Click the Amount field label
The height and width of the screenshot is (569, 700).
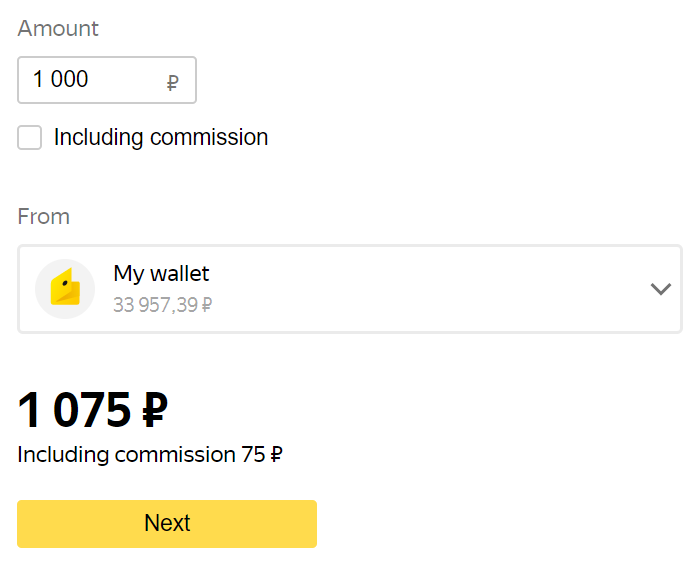(58, 29)
